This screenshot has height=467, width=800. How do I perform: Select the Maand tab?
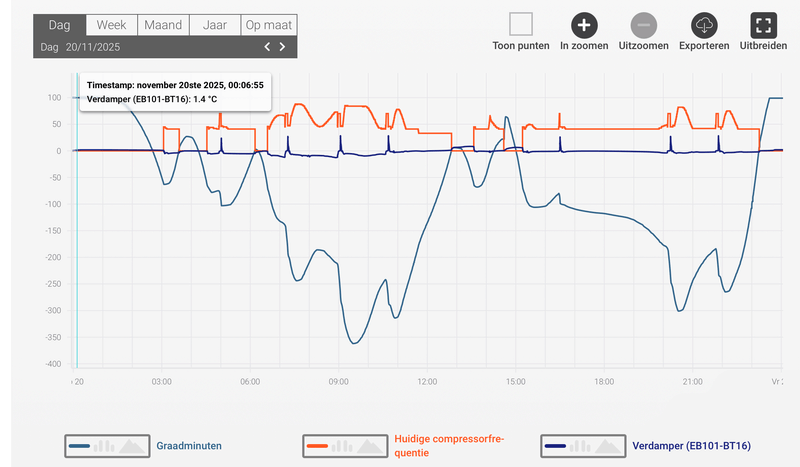[x=162, y=25]
